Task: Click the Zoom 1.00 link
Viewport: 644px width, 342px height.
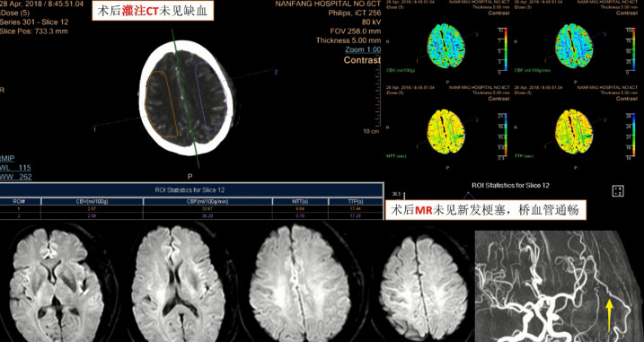Action: coord(363,49)
